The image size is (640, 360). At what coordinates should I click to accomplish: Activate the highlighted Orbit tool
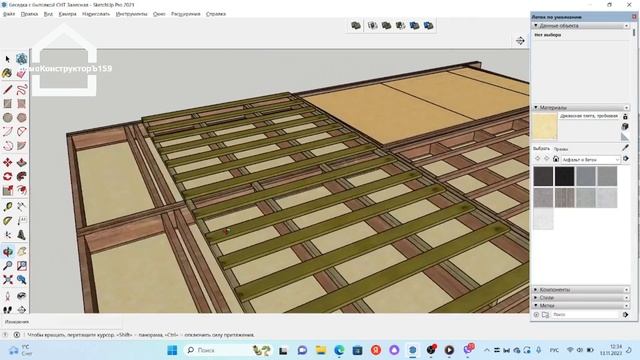coord(7,251)
